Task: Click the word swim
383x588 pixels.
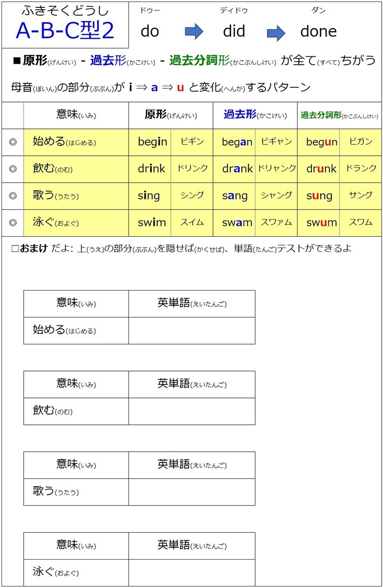Action: click(x=152, y=223)
